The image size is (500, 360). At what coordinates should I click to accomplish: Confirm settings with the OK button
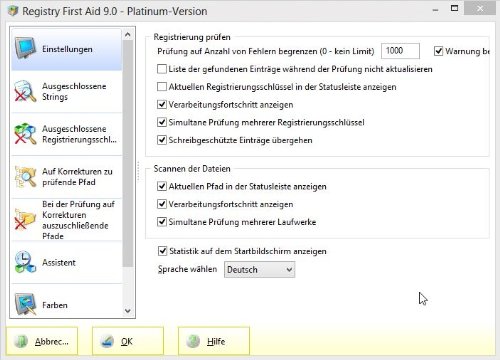pyautogui.click(x=128, y=341)
